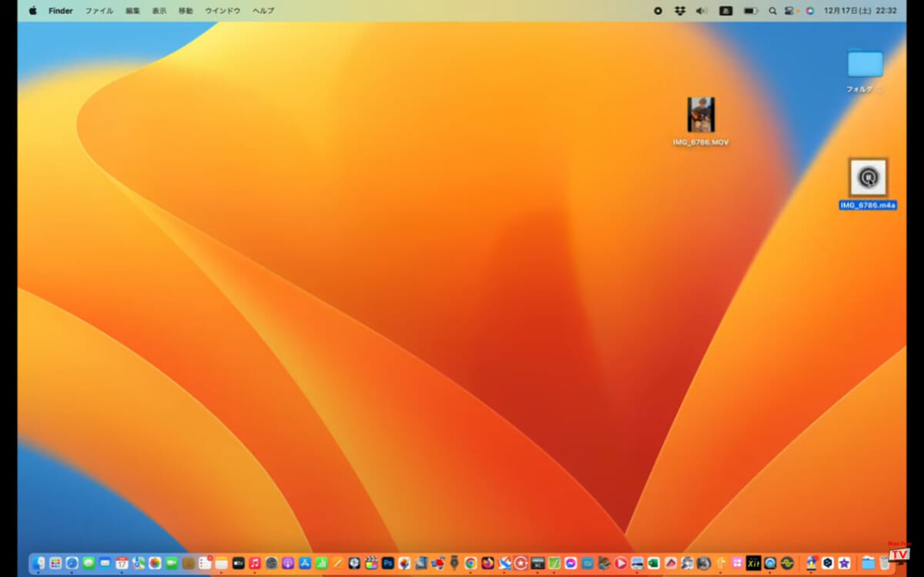The image size is (924, 577).
Task: Launch Numbers from the Dock
Action: click(321, 563)
